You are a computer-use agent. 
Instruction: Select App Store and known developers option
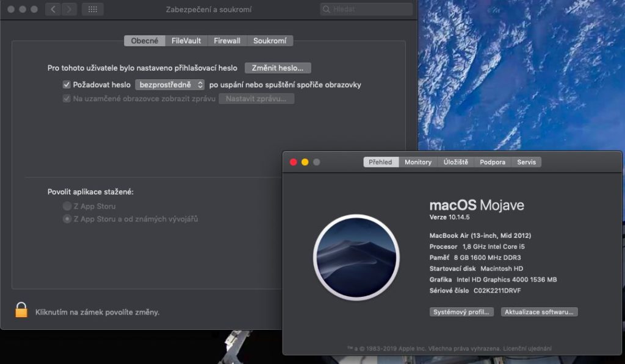tap(67, 219)
